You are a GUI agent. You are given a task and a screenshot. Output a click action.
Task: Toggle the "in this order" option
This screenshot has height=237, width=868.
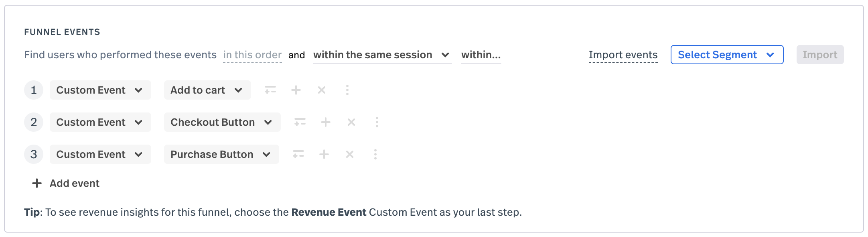[x=252, y=55]
